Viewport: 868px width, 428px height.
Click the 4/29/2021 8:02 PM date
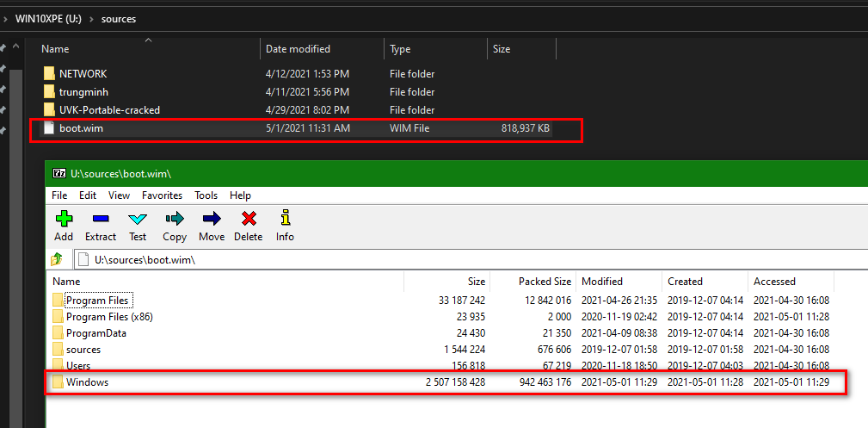point(308,110)
